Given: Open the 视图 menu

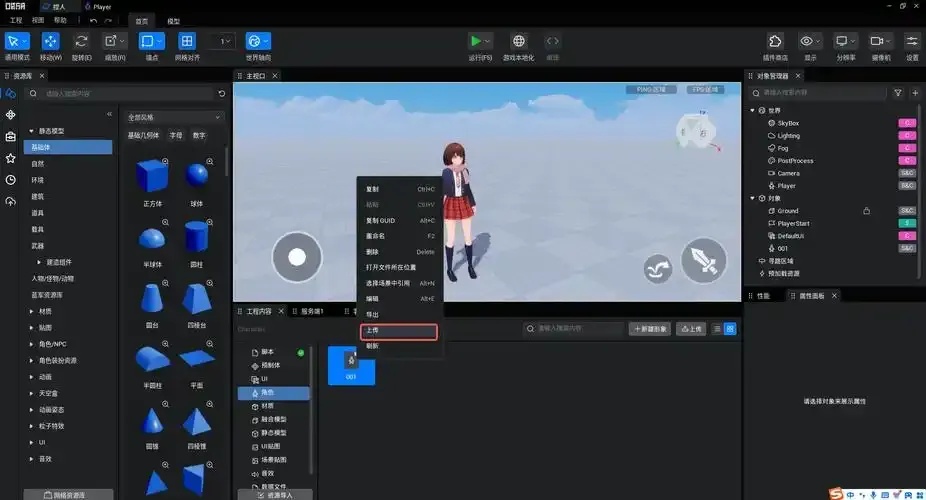Looking at the screenshot, I should (38, 20).
